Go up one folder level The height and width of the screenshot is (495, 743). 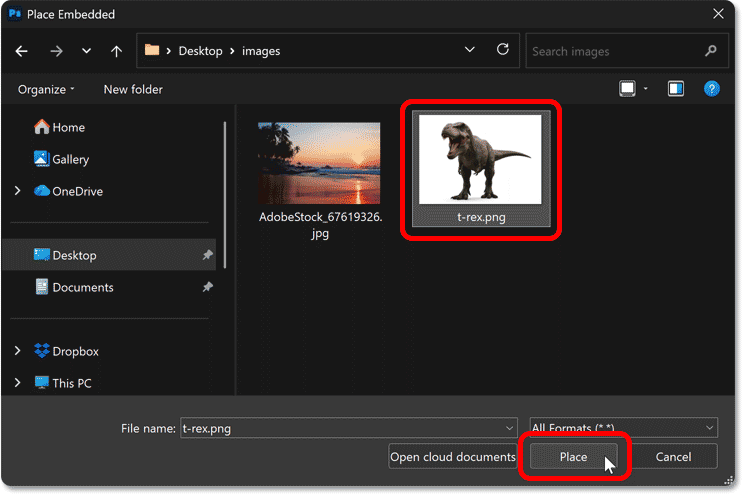tap(116, 50)
